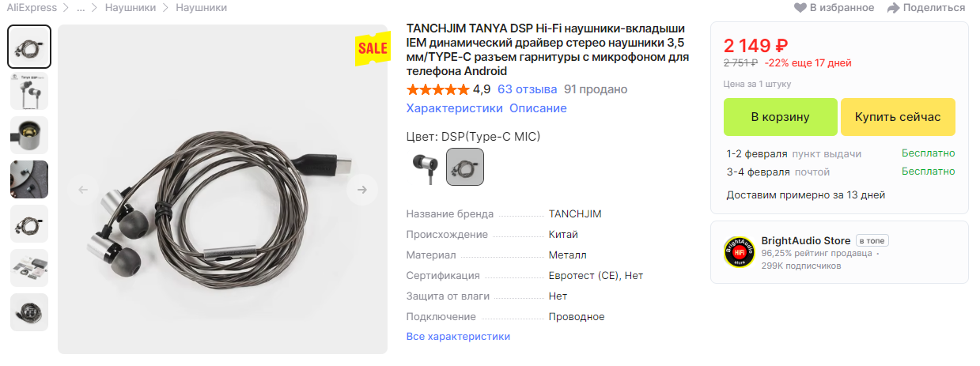Add item with В корзину button
Viewport: 980px width, 366px height.
point(780,117)
